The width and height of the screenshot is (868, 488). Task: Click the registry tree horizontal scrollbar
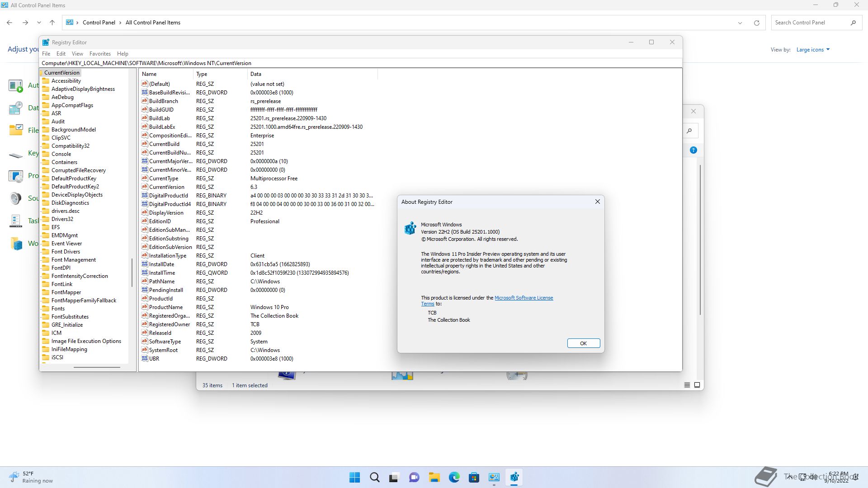coord(97,367)
